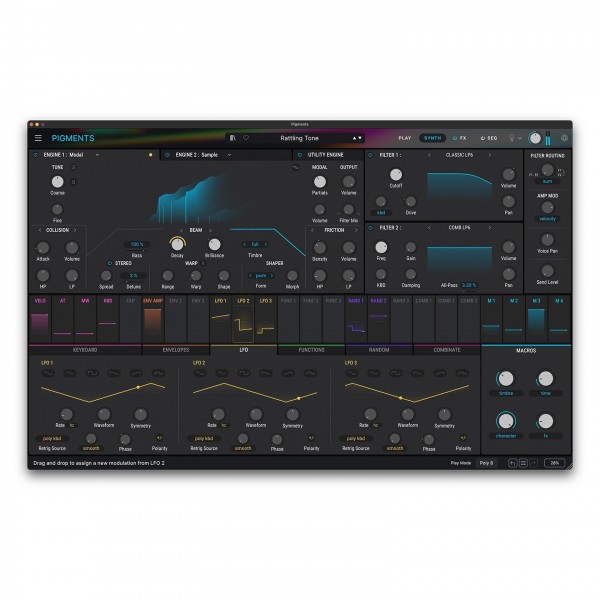Toggle the LFO 1 Polarity switch
This screenshot has height=600, width=600.
pos(160,438)
